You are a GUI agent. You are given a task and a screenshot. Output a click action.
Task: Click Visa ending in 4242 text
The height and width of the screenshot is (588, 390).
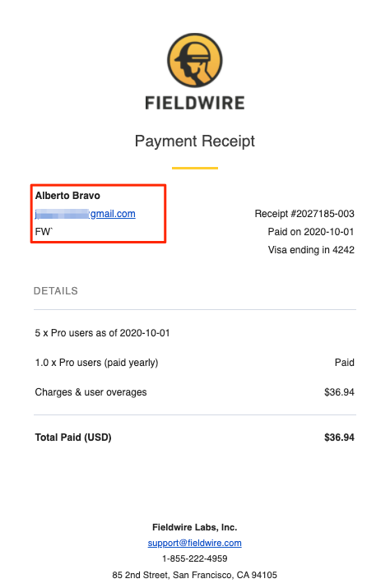click(311, 250)
